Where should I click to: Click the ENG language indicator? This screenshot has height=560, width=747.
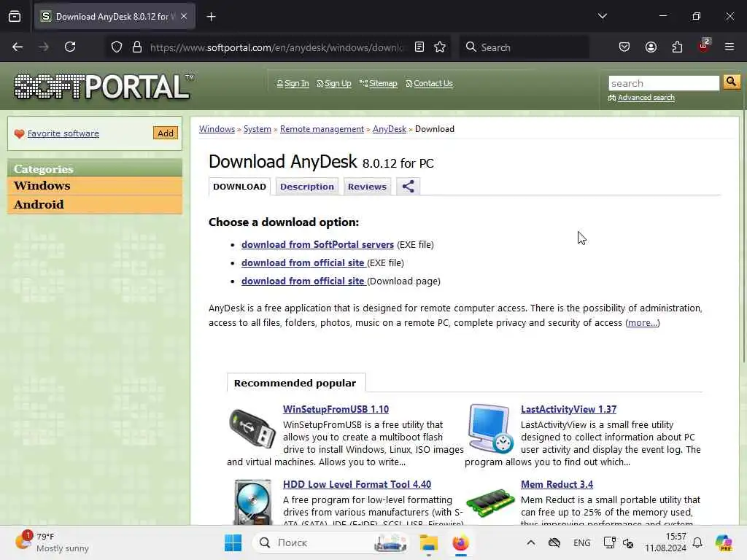click(581, 542)
